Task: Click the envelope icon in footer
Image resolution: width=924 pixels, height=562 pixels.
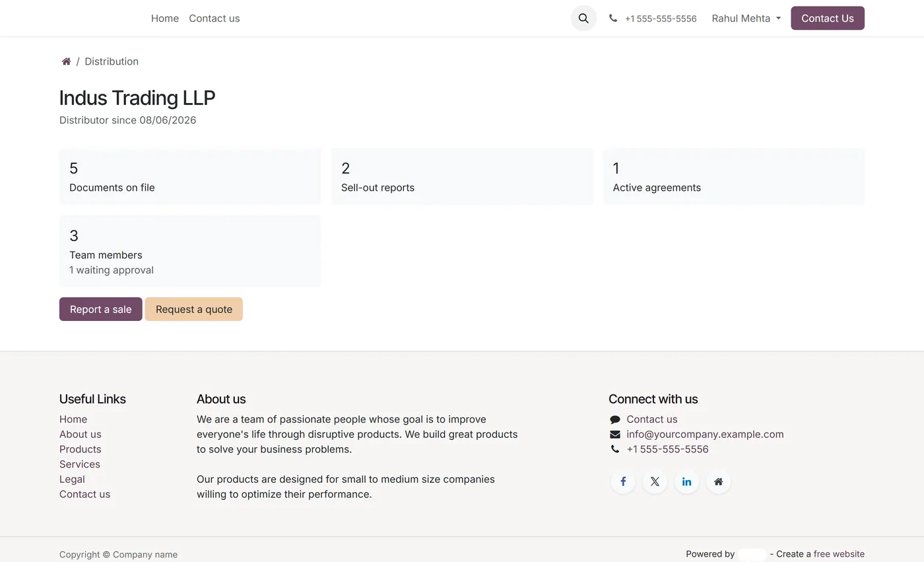Action: (x=615, y=435)
